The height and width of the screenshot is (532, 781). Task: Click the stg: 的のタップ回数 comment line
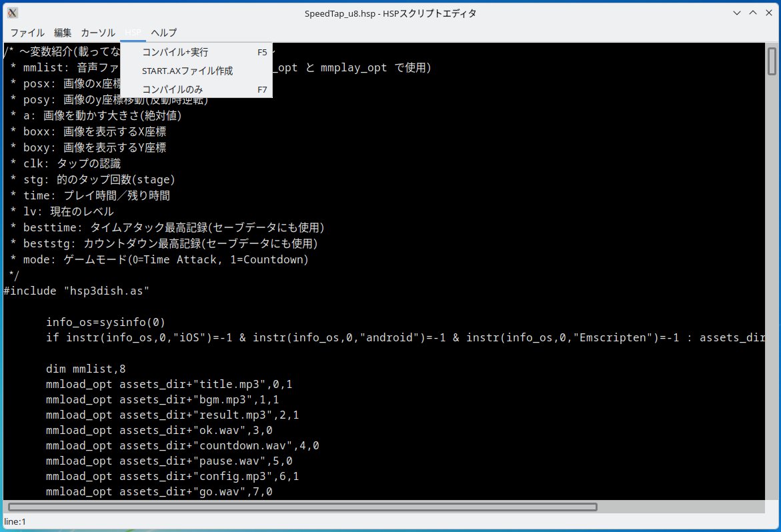[x=93, y=179]
